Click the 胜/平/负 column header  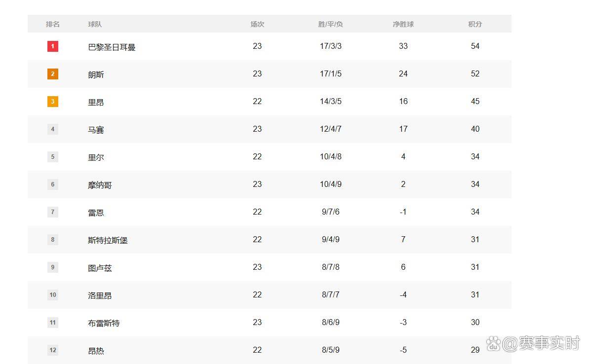point(330,24)
